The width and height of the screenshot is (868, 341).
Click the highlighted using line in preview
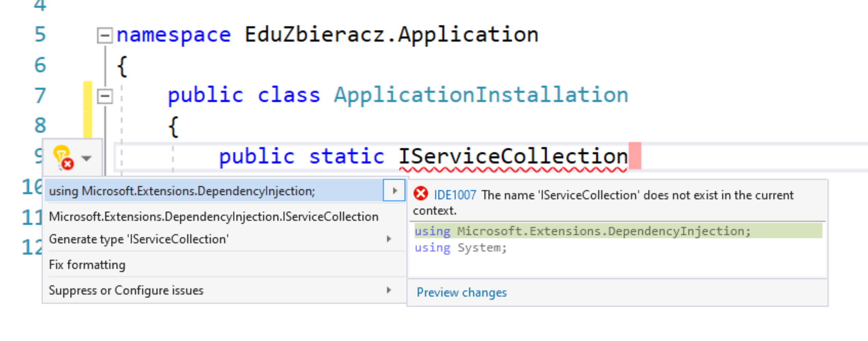pos(618,231)
